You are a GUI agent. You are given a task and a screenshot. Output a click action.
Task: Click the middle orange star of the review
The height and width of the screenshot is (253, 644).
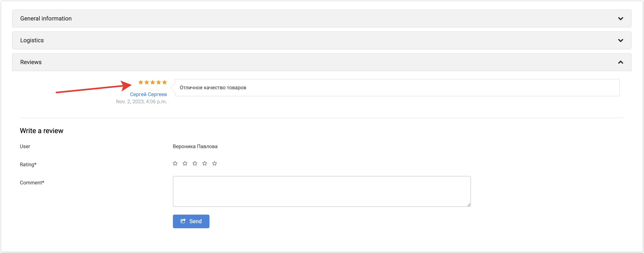pos(153,82)
